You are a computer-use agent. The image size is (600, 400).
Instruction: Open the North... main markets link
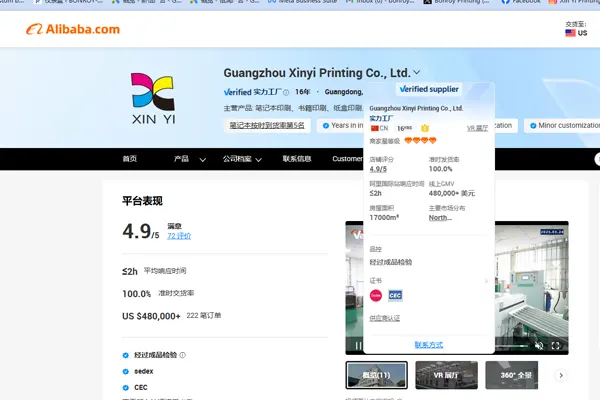point(440,217)
